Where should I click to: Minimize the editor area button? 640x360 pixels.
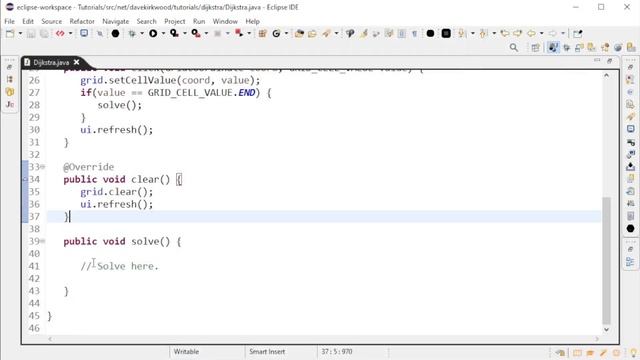[x=597, y=60]
